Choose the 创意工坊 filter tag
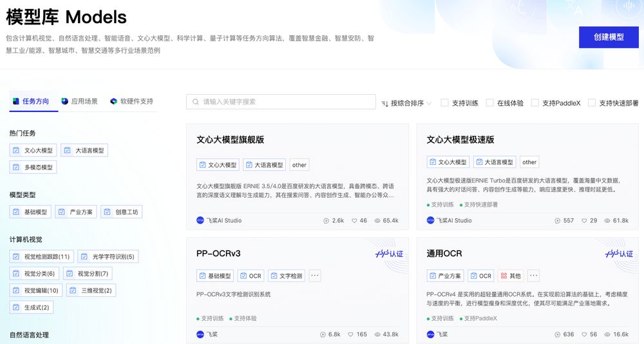The height and width of the screenshot is (344, 644). click(x=122, y=212)
